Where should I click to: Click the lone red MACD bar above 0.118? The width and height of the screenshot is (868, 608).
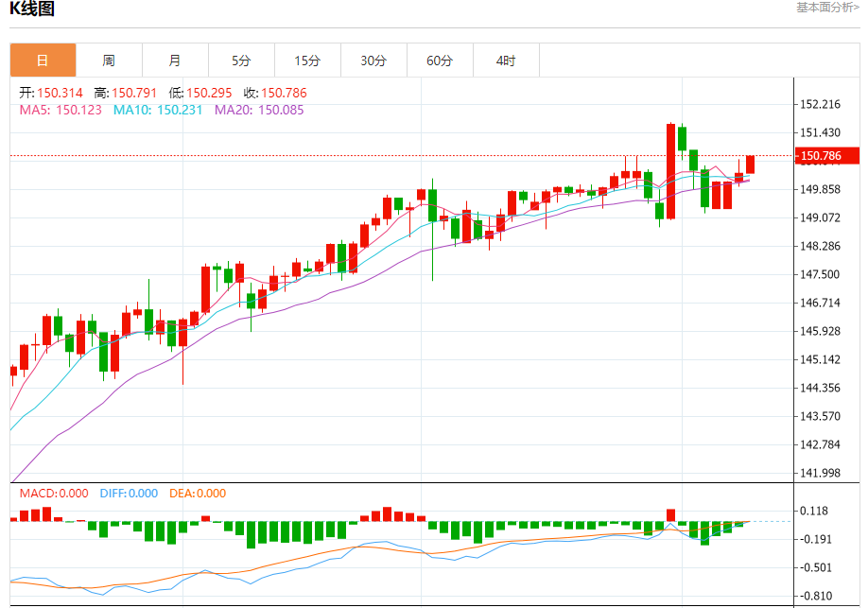671,515
